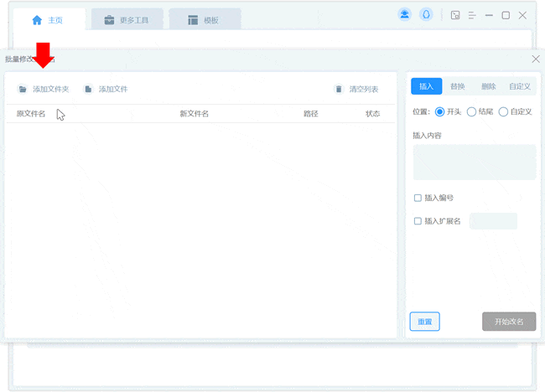The image size is (545, 392).
Task: Open the hamburger menu in title bar
Action: (x=473, y=15)
